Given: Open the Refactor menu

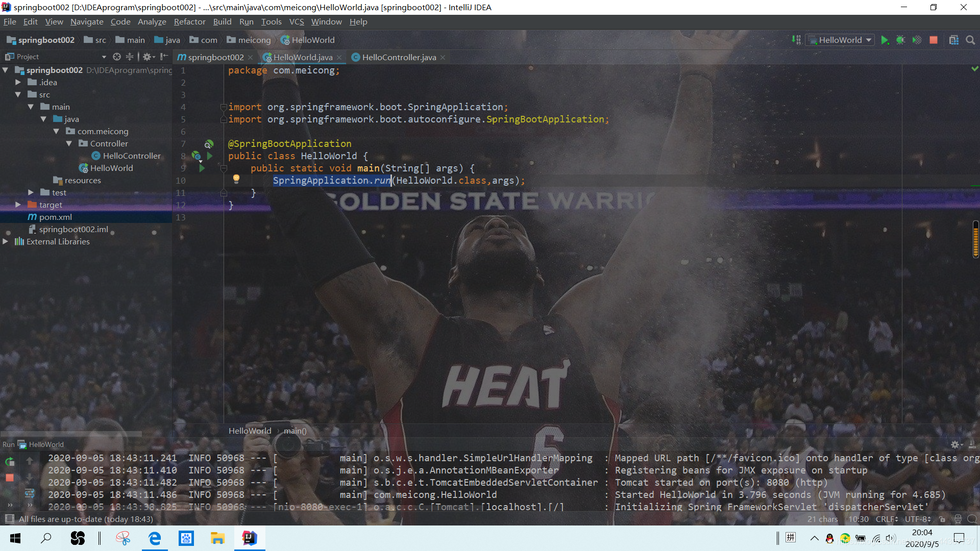Looking at the screenshot, I should (189, 21).
